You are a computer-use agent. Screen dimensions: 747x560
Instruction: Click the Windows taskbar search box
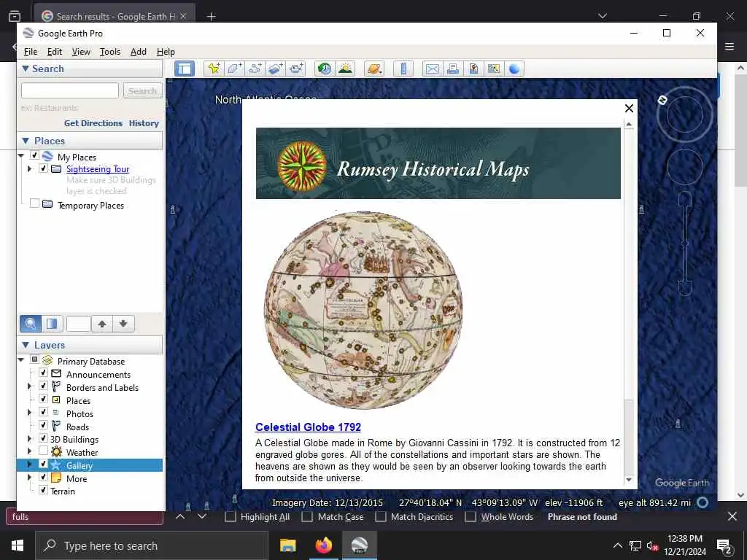tap(152, 545)
